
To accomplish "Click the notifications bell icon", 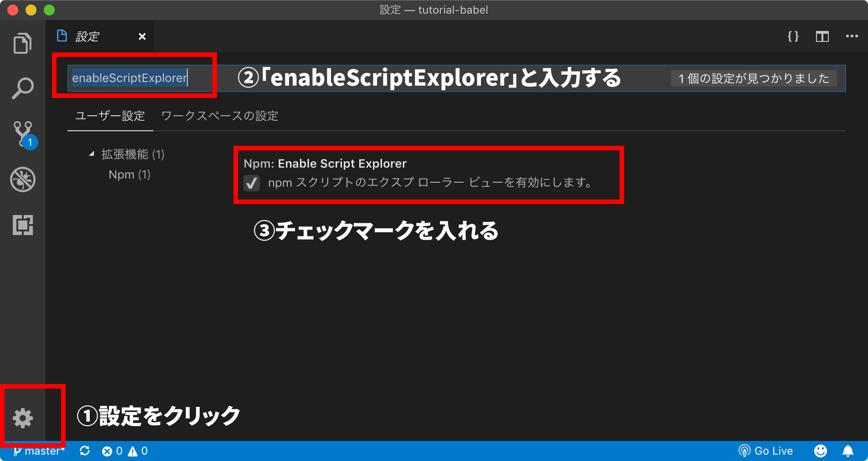I will (x=847, y=451).
